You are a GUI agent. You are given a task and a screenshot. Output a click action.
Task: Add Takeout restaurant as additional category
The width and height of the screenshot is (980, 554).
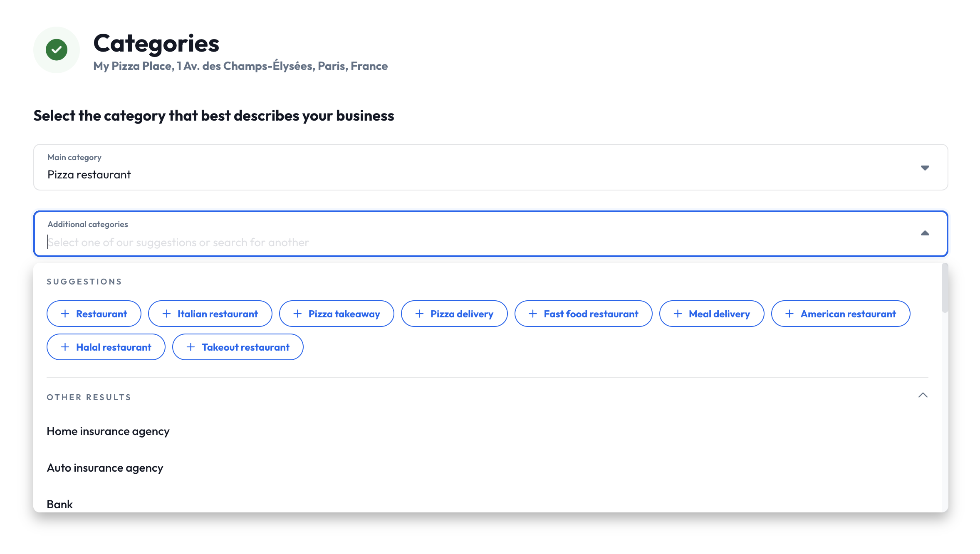click(238, 347)
